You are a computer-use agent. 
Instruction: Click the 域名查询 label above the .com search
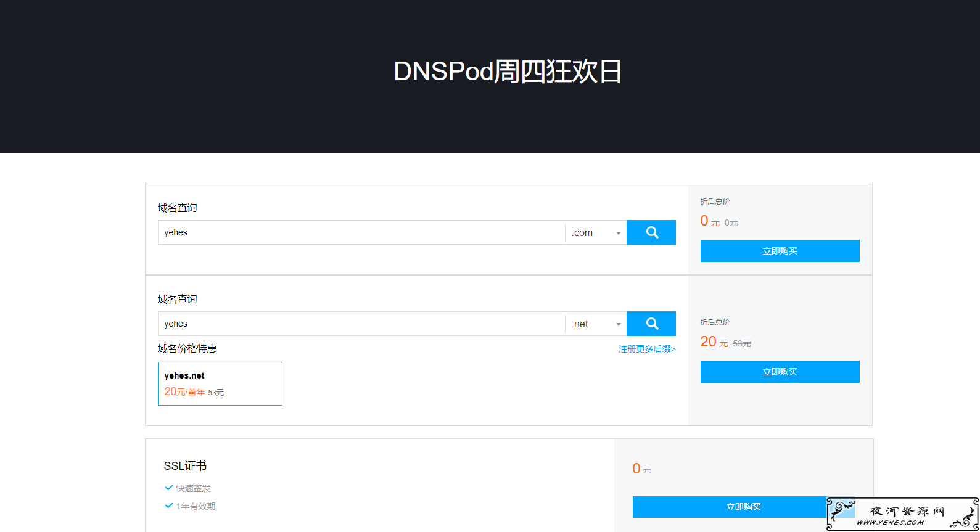[x=177, y=208]
